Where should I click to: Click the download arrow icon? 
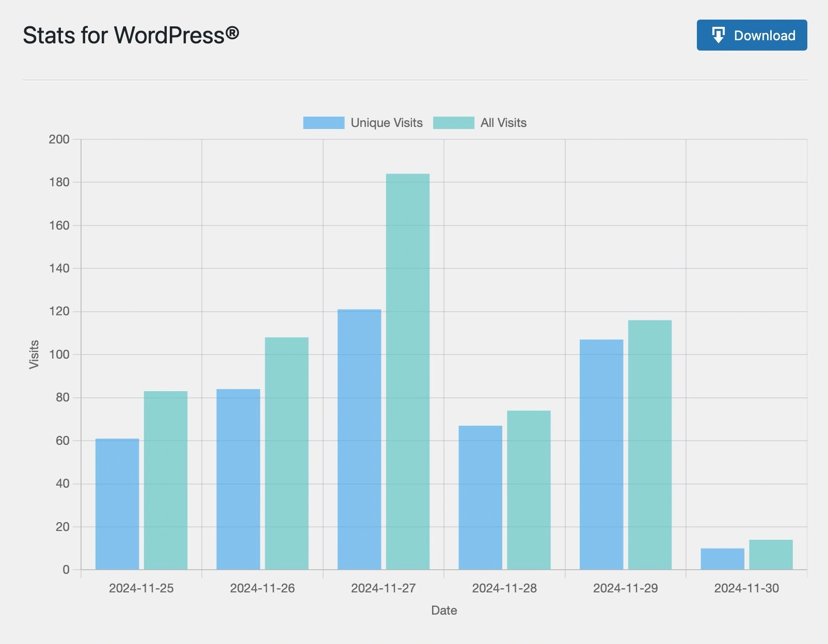tap(718, 35)
